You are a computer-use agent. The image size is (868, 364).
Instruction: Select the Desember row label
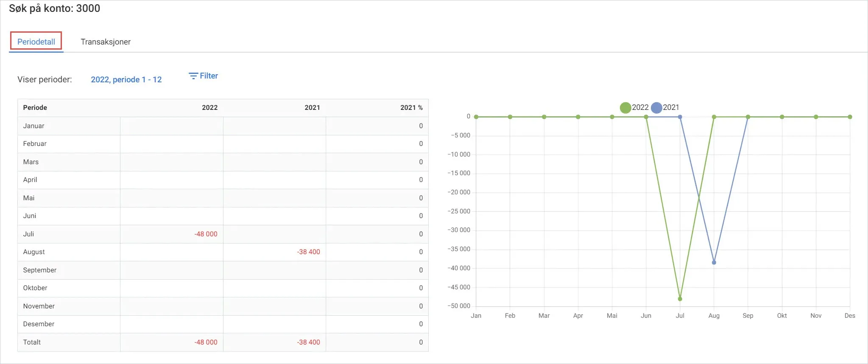click(x=39, y=324)
